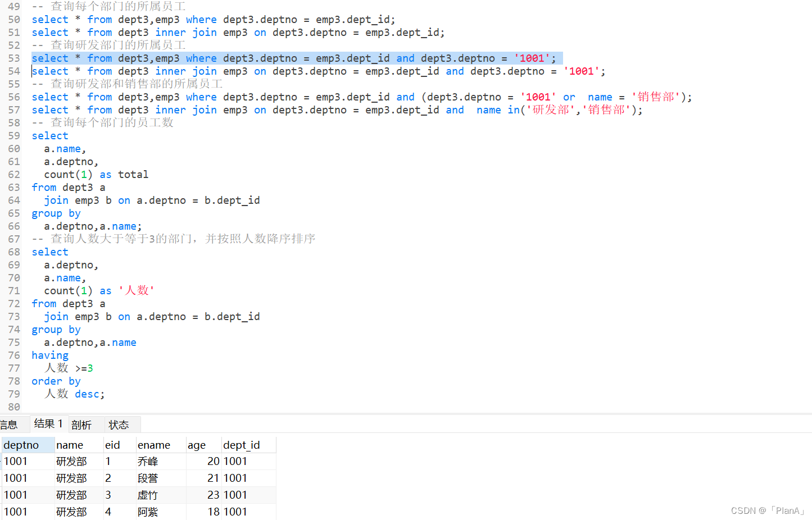
Task: Click the string '销售部' on line 56
Action: 656,97
